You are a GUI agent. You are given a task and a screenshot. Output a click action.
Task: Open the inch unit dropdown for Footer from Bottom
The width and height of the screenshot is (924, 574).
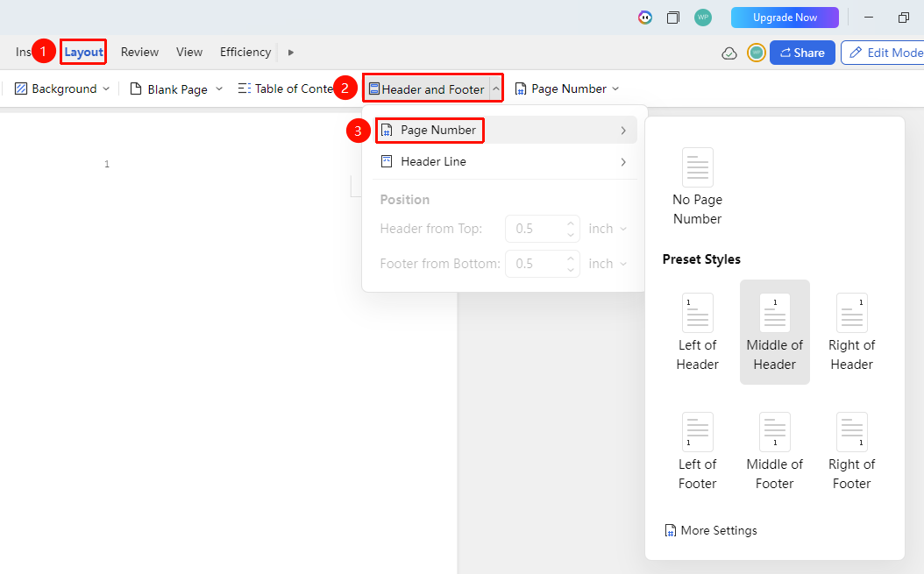pyautogui.click(x=608, y=264)
